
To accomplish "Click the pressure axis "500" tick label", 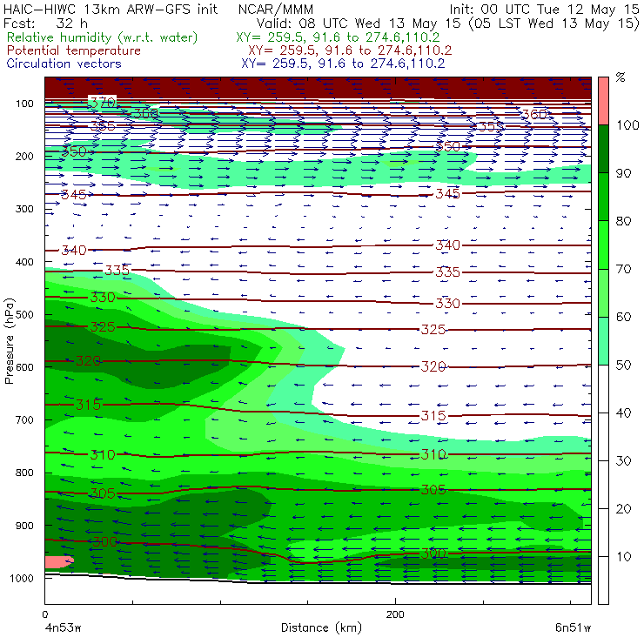I will [24, 315].
